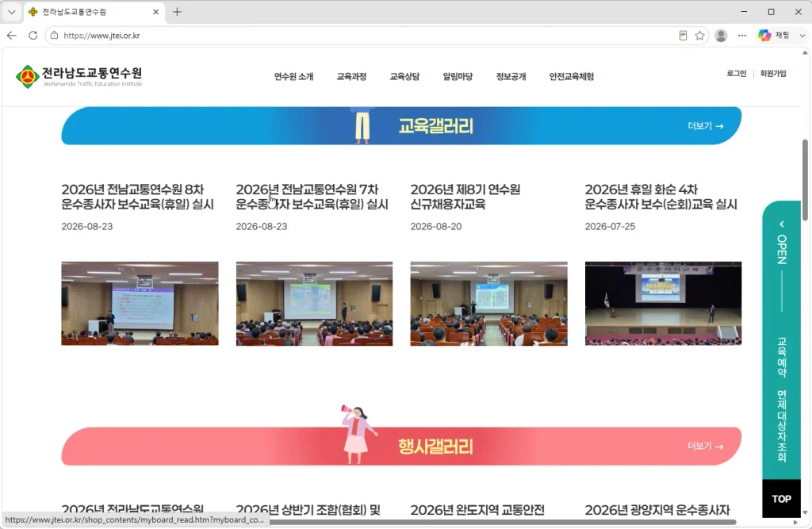Open browser settings ellipsis menu

[x=742, y=35]
